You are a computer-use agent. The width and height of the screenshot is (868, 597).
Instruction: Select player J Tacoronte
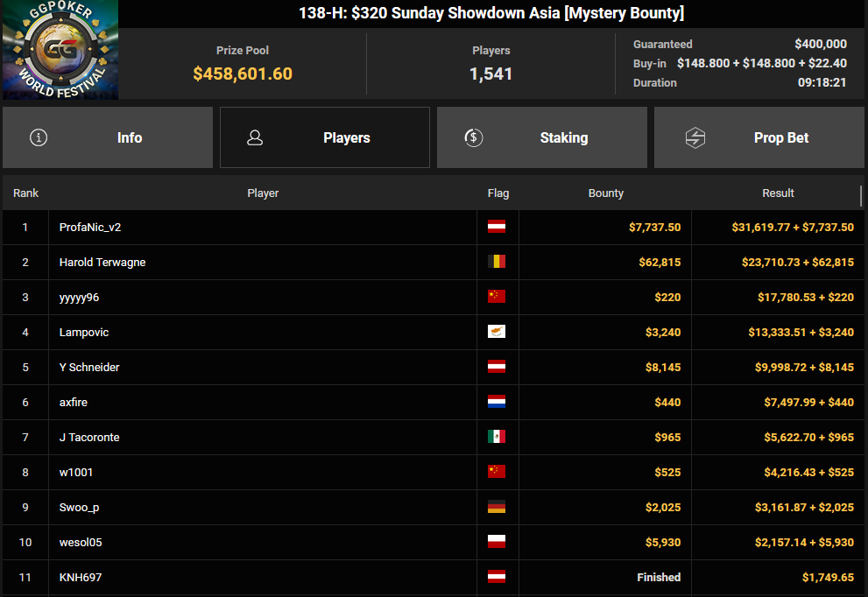tap(89, 437)
